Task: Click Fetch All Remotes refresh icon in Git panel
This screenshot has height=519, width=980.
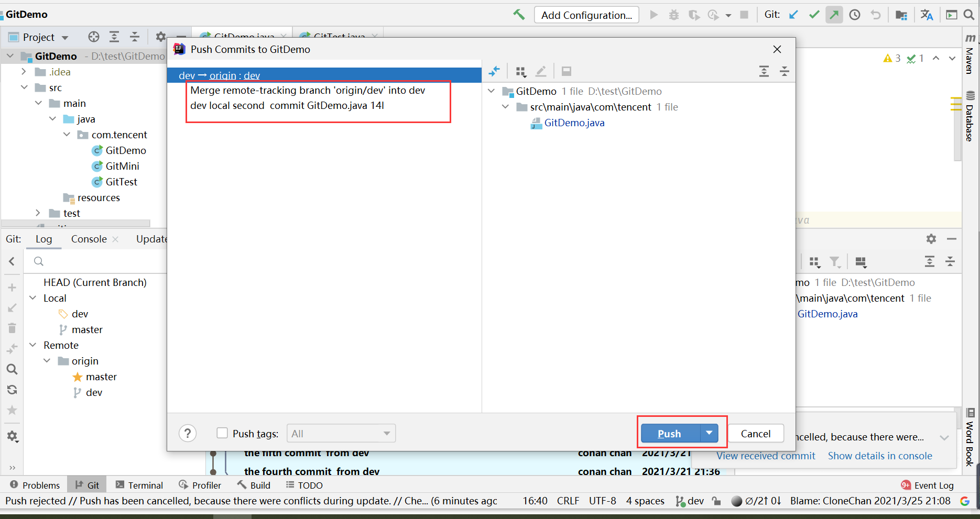Action: coord(12,390)
